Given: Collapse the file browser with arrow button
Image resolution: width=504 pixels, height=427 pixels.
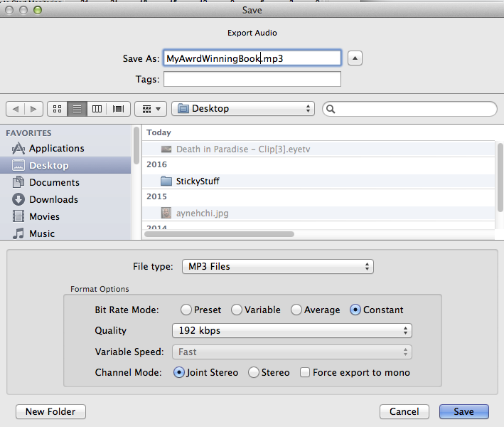Looking at the screenshot, I should [357, 58].
